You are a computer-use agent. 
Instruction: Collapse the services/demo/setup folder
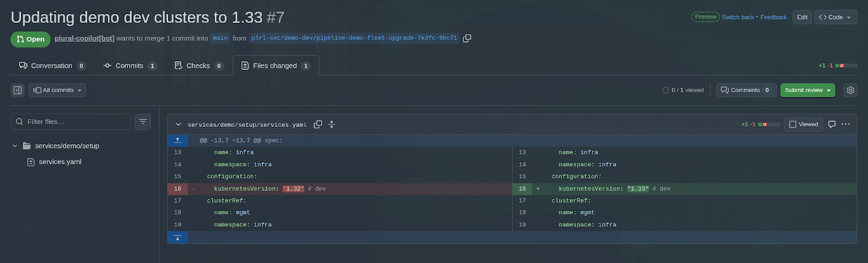pos(15,146)
